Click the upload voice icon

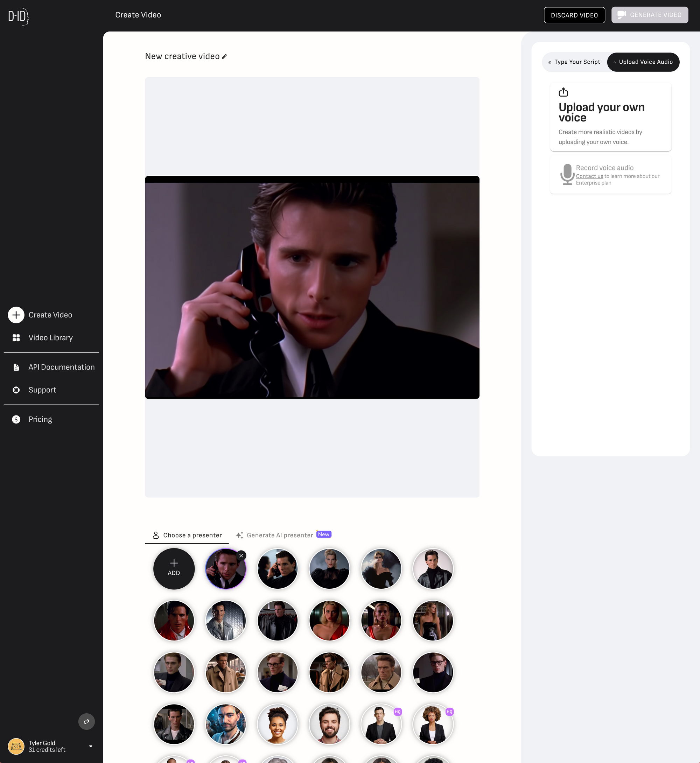[x=563, y=92]
